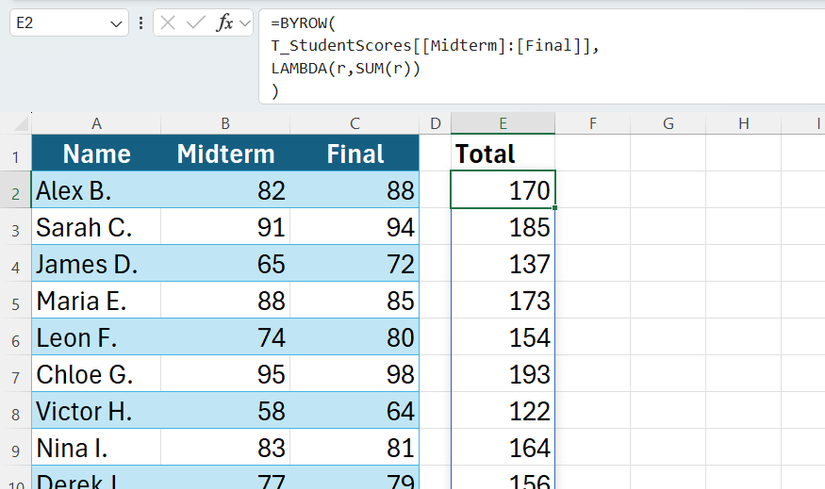Select column G header
Screen dimensions: 825x489
point(668,123)
